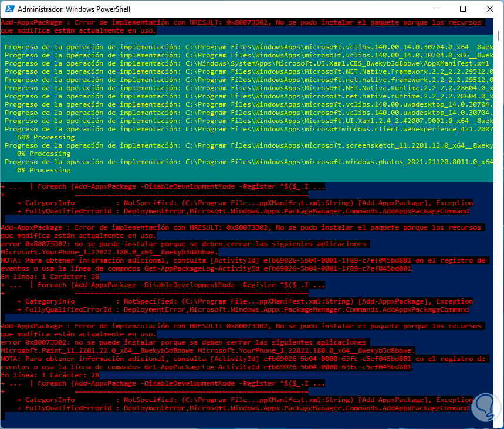Viewport: 504px width, 429px height.
Task: Click the '50% Processing' status text
Action: 46,137
